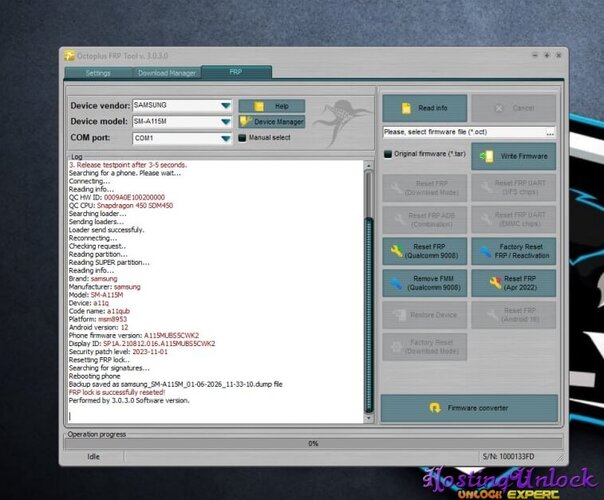
Task: Click log line 'Phone firmware version: A115MUBS5CWK2'
Action: pos(134,336)
